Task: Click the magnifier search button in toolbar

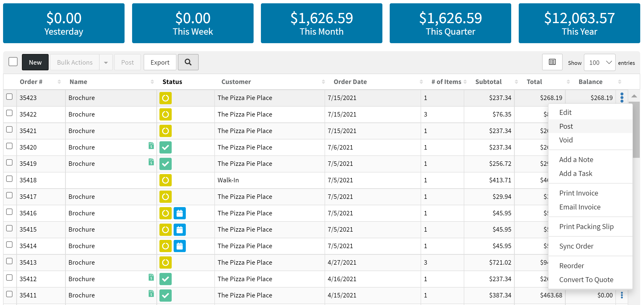Action: [188, 62]
